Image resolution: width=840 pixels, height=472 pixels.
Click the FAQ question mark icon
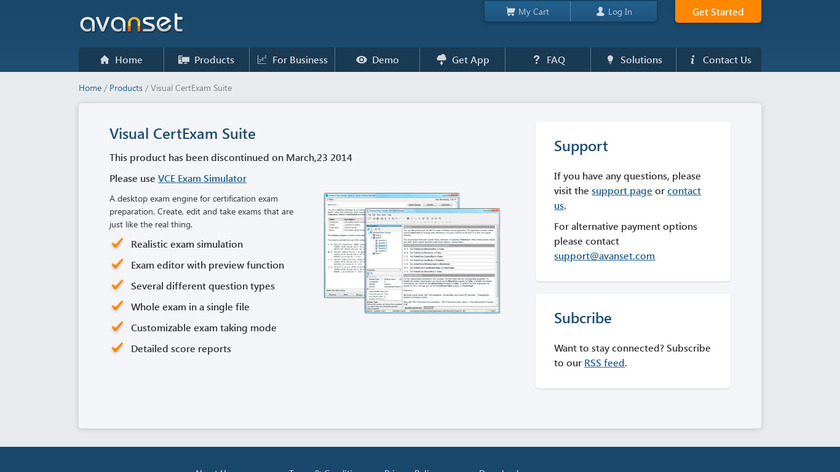(536, 59)
